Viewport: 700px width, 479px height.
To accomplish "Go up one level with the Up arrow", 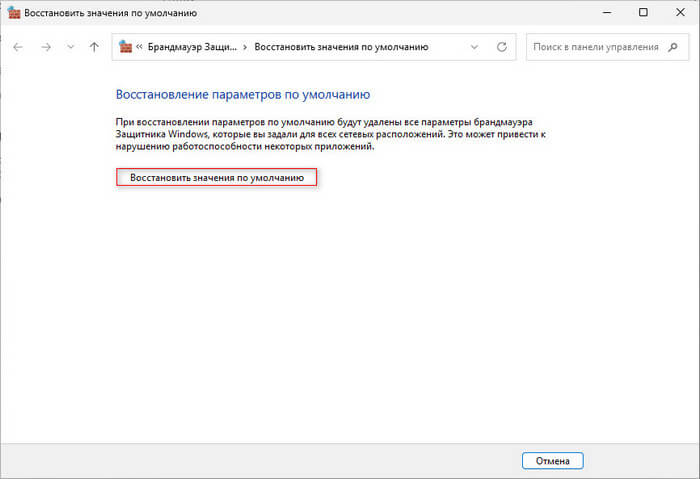I will point(94,47).
